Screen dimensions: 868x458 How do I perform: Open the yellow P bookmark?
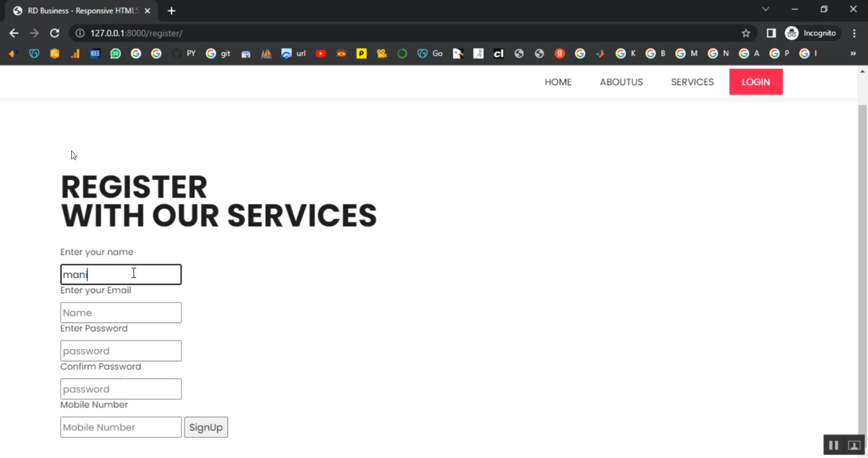click(362, 53)
